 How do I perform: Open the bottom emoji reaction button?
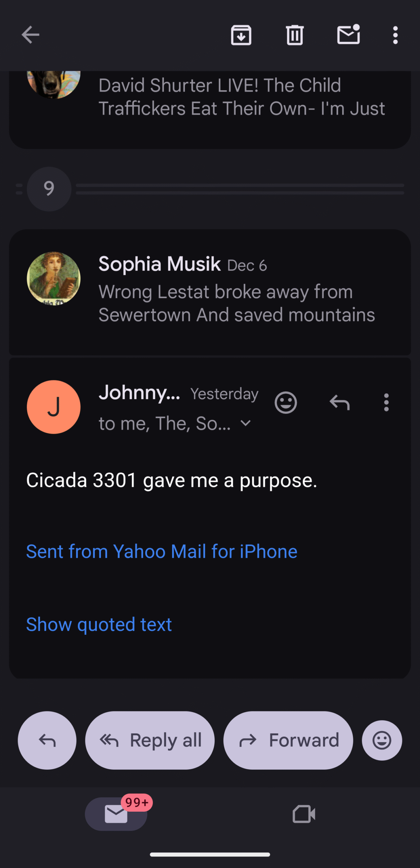382,740
